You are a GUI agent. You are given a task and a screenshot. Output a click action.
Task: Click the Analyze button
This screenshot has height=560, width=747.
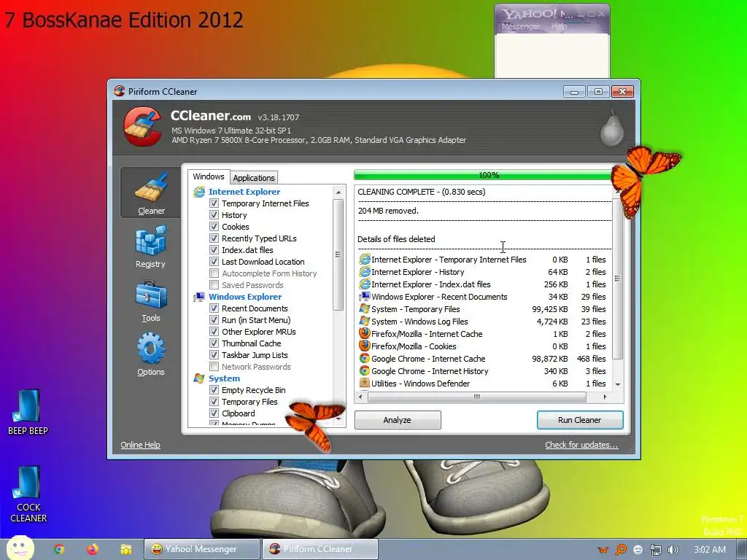point(398,420)
